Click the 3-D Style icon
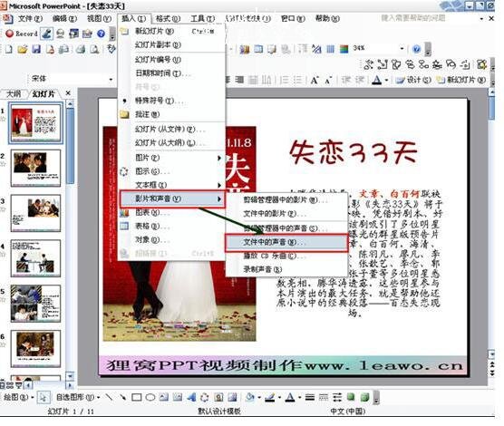 pyautogui.click(x=364, y=397)
